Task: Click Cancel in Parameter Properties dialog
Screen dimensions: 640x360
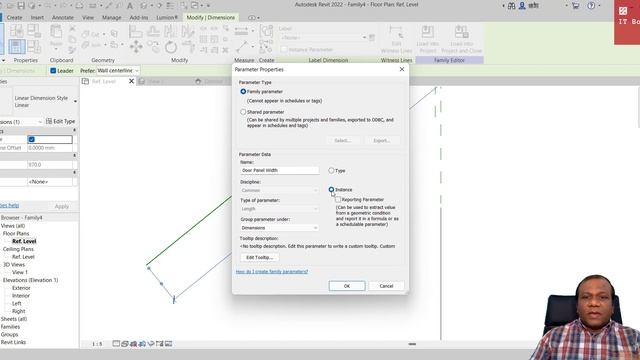Action: pyautogui.click(x=386, y=286)
